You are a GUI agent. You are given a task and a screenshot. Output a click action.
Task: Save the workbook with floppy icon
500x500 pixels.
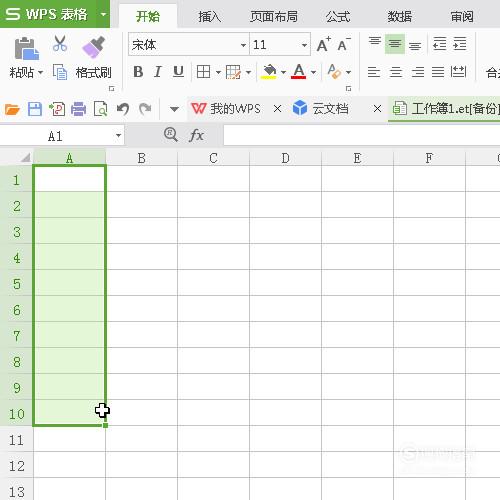tap(35, 109)
